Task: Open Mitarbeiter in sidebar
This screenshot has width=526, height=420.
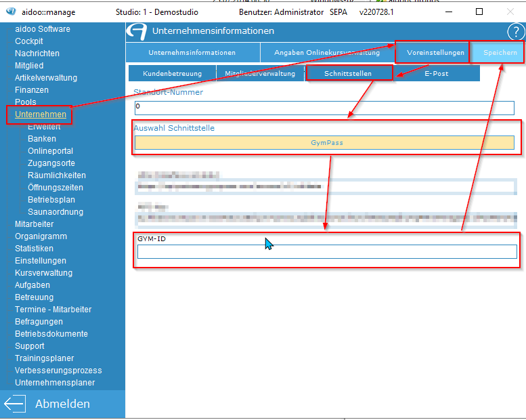Action: point(34,224)
